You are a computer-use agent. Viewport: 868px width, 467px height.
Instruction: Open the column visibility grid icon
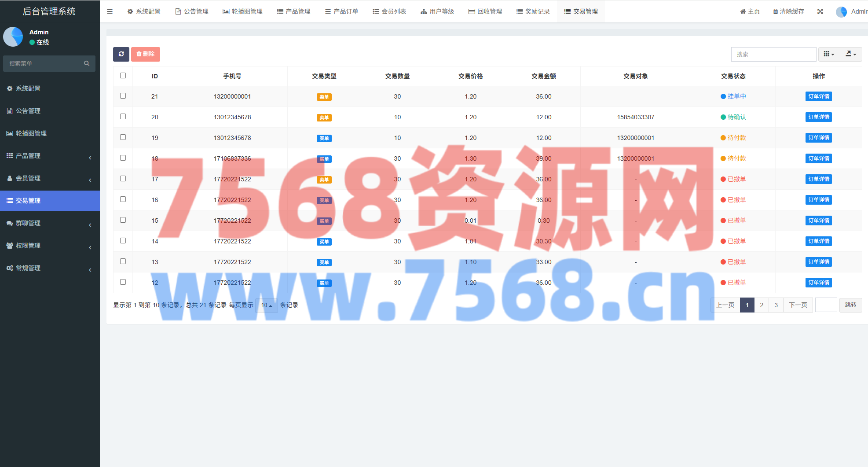pos(829,54)
